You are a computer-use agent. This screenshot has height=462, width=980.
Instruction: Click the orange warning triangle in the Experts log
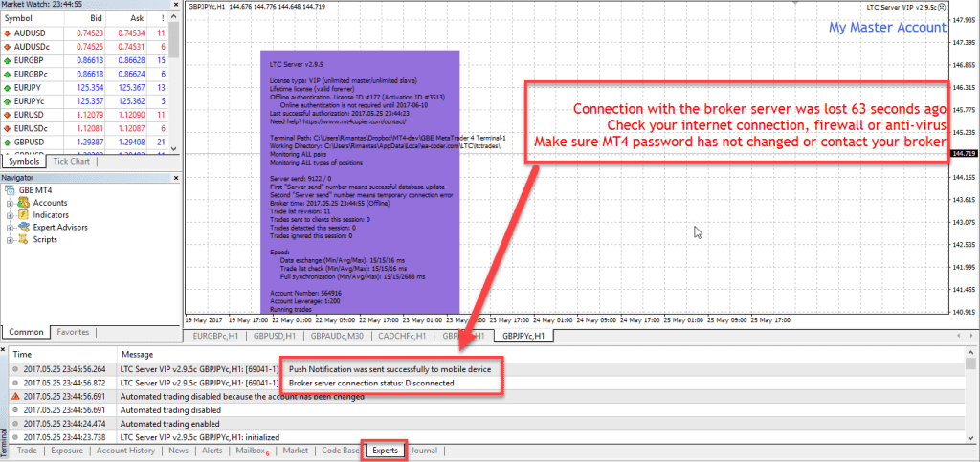(15, 396)
